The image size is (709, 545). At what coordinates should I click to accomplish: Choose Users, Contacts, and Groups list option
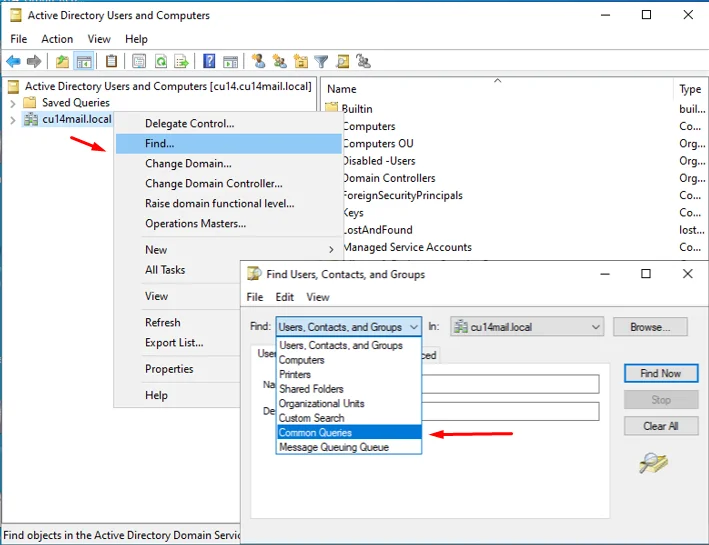[349, 346]
